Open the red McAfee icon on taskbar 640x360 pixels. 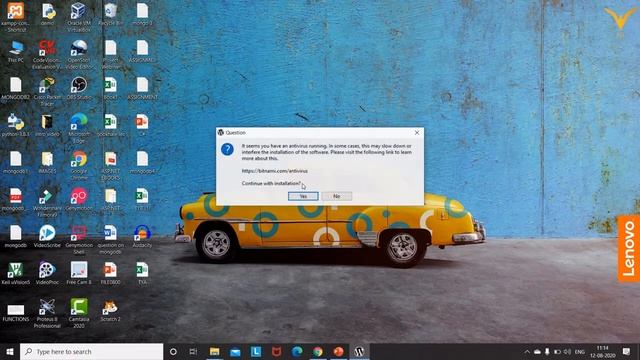tap(277, 351)
